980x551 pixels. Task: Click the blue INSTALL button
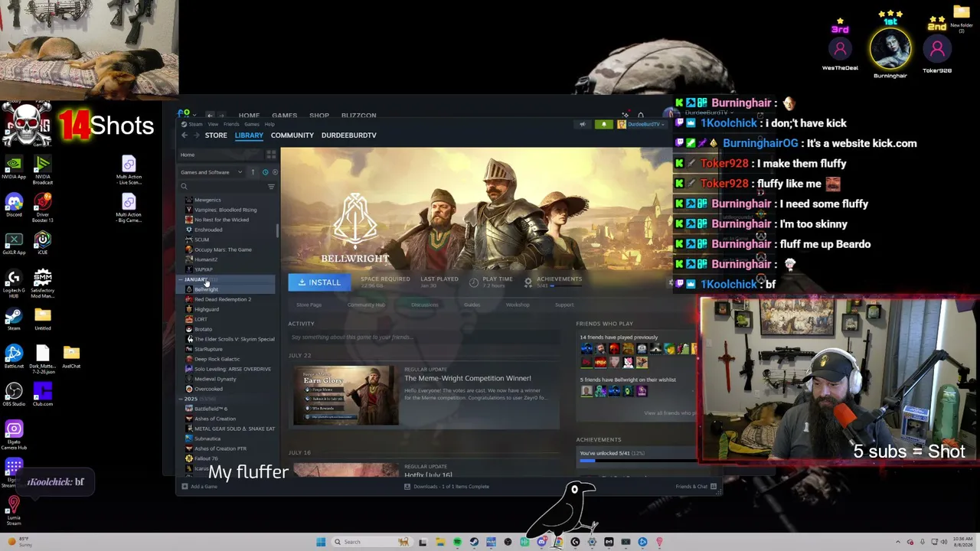(x=318, y=282)
